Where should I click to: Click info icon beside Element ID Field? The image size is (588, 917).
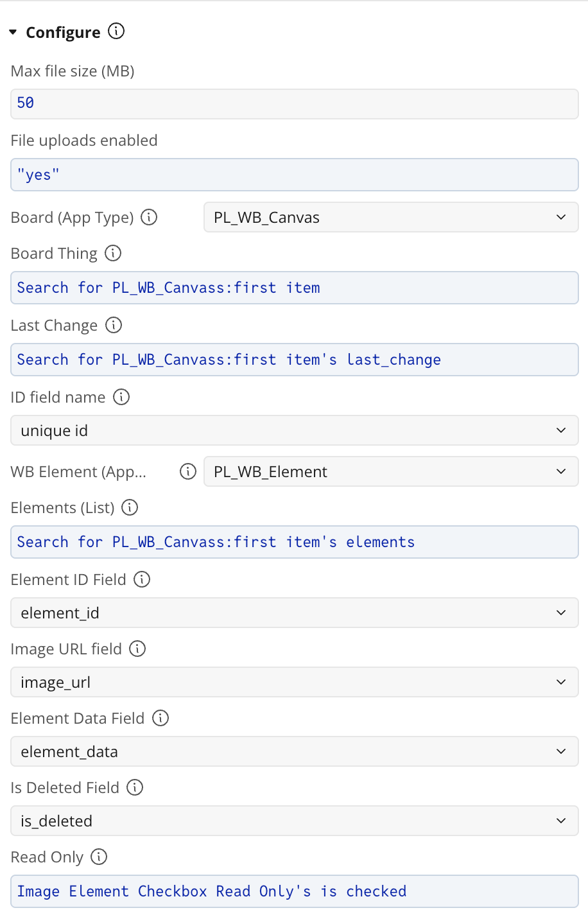[142, 579]
